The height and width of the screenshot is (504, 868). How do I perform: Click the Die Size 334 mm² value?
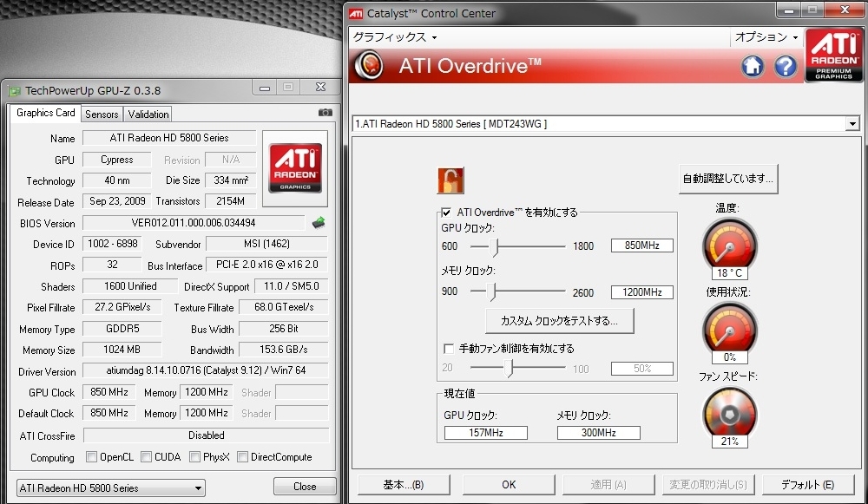click(231, 180)
